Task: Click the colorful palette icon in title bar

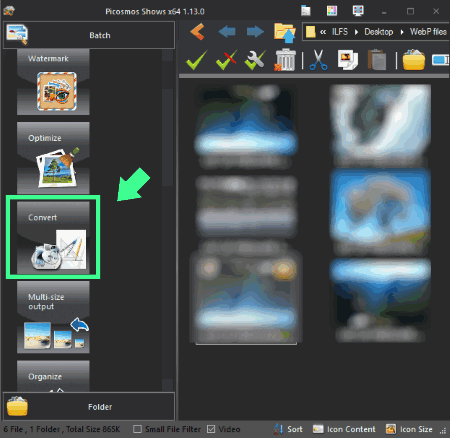Action: [x=332, y=11]
